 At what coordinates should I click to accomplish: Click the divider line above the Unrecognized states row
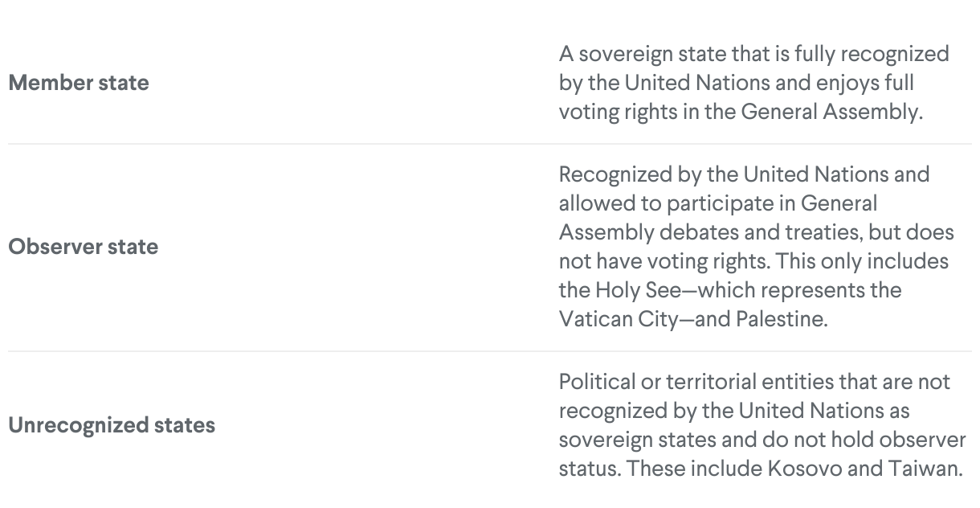coord(490,351)
